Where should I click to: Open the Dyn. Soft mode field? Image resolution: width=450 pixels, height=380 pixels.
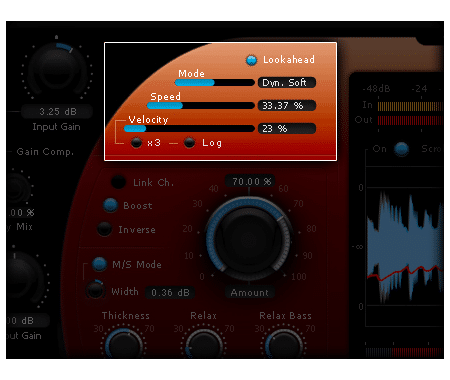(287, 83)
